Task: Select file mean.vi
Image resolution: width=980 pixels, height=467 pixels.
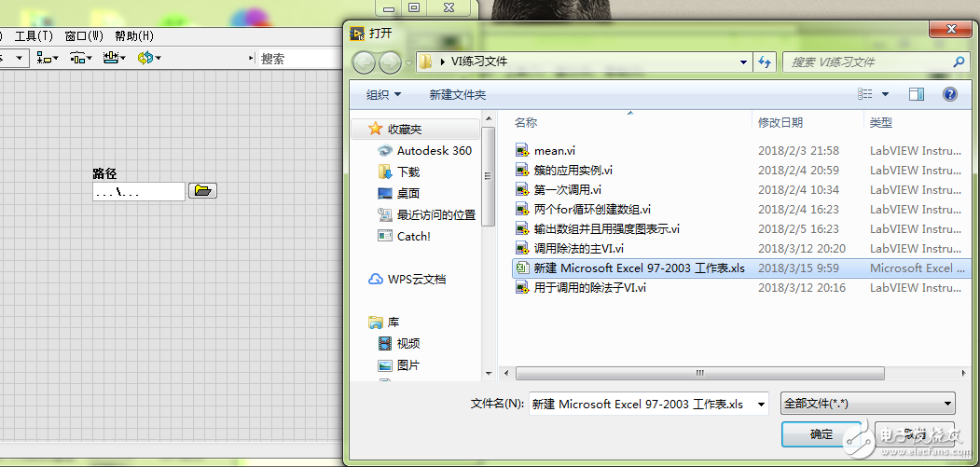Action: coord(555,151)
